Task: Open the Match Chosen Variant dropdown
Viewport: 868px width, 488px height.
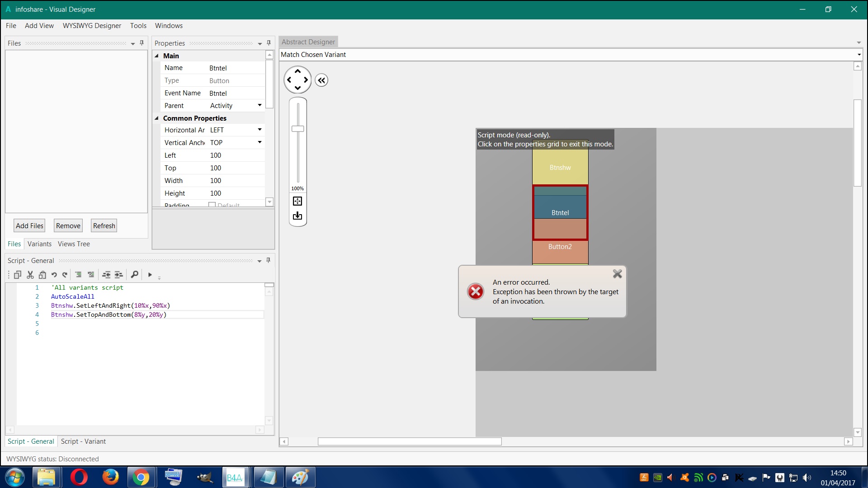Action: [x=859, y=55]
